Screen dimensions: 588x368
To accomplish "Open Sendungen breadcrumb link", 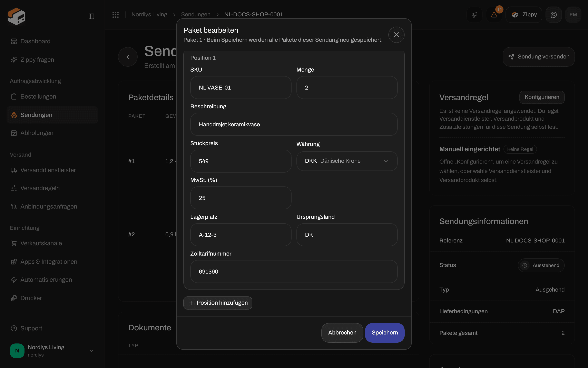I will 196,15.
